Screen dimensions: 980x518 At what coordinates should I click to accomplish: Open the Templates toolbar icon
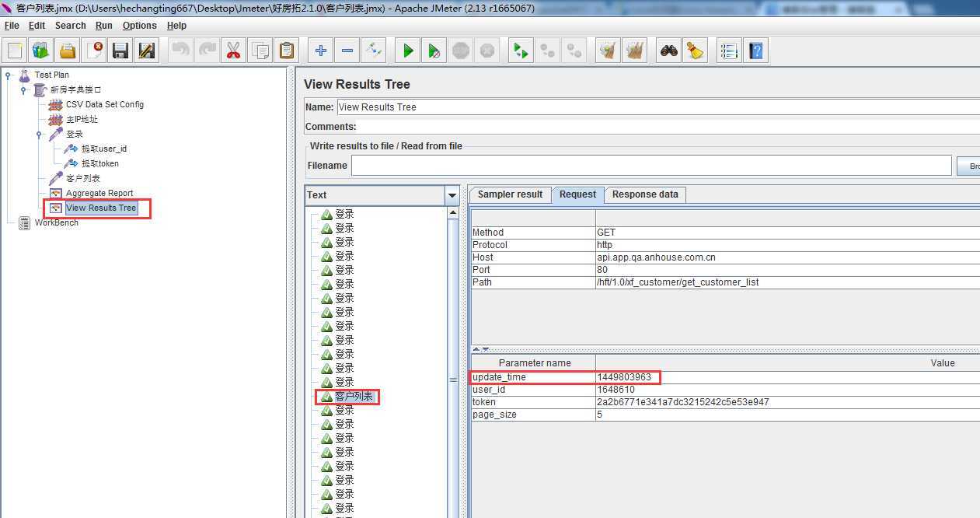(41, 51)
